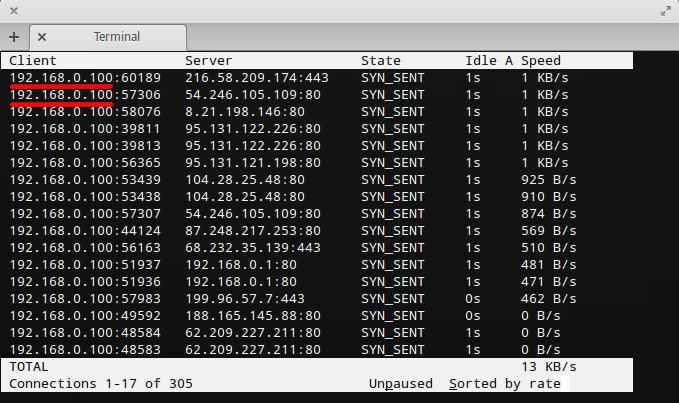Select client 192.168.0.100:57306
Image resolution: width=679 pixels, height=403 pixels.
point(85,95)
